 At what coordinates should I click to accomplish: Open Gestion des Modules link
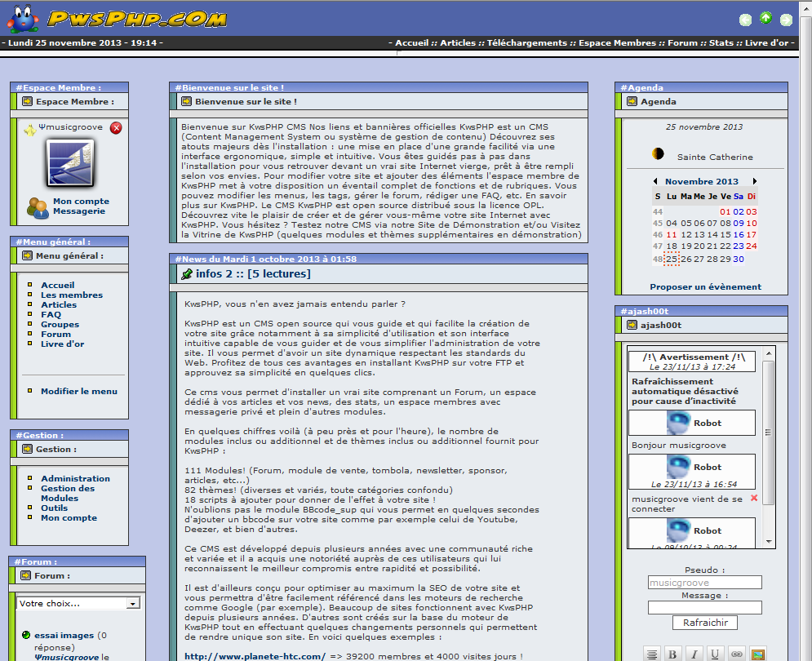pos(68,493)
